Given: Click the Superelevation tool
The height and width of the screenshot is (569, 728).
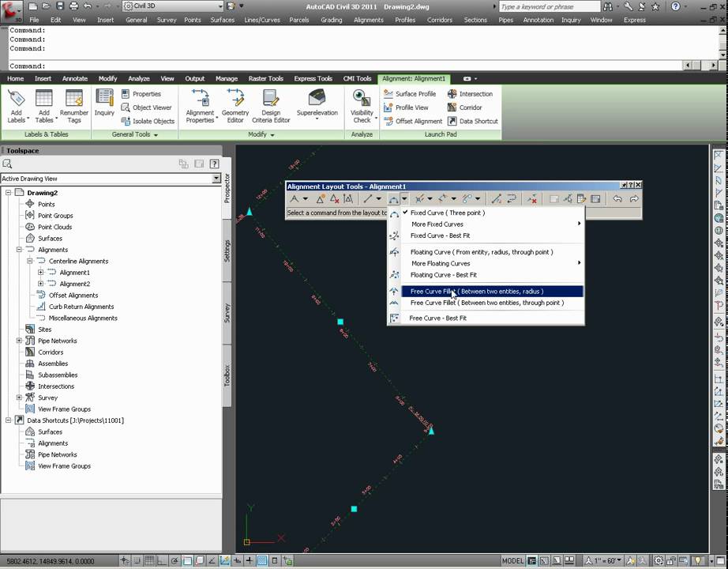Looking at the screenshot, I should 317,104.
